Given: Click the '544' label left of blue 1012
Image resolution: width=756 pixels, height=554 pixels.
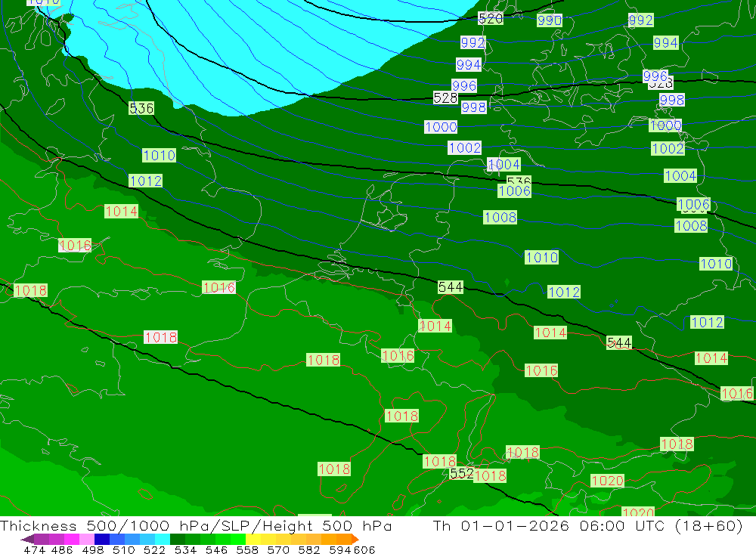Looking at the screenshot, I should [451, 287].
